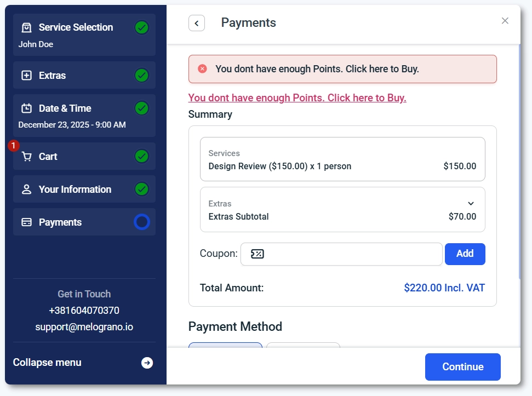Click the red error icon in alert

pos(202,69)
